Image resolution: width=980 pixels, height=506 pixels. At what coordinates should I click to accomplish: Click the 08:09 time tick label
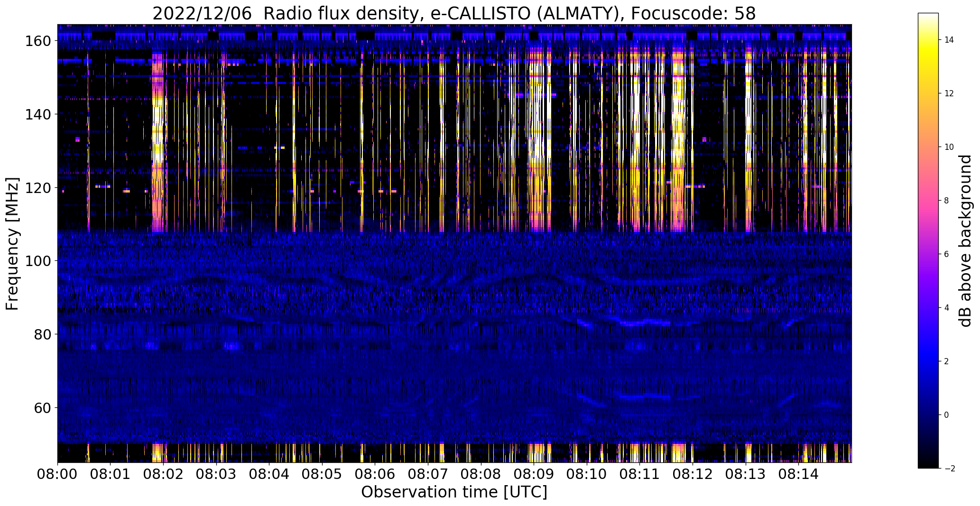pos(534,474)
